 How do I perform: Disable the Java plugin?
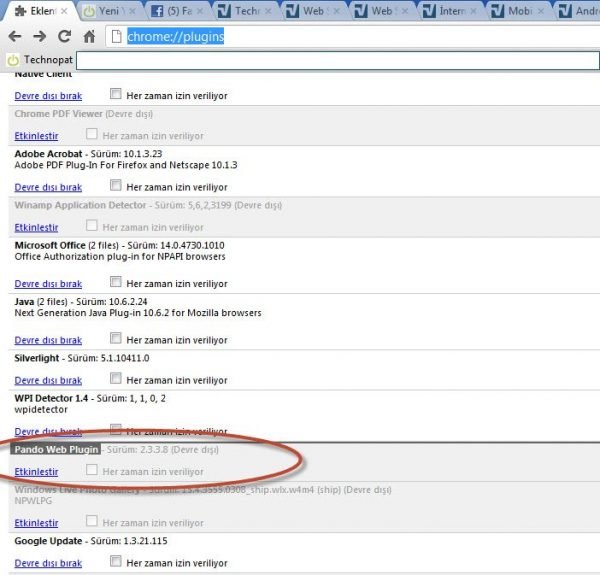tap(48, 340)
